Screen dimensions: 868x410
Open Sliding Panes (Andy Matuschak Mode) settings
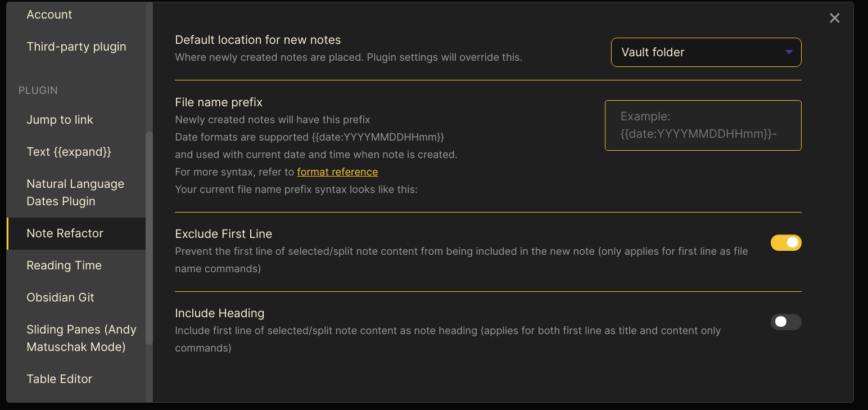pos(81,337)
